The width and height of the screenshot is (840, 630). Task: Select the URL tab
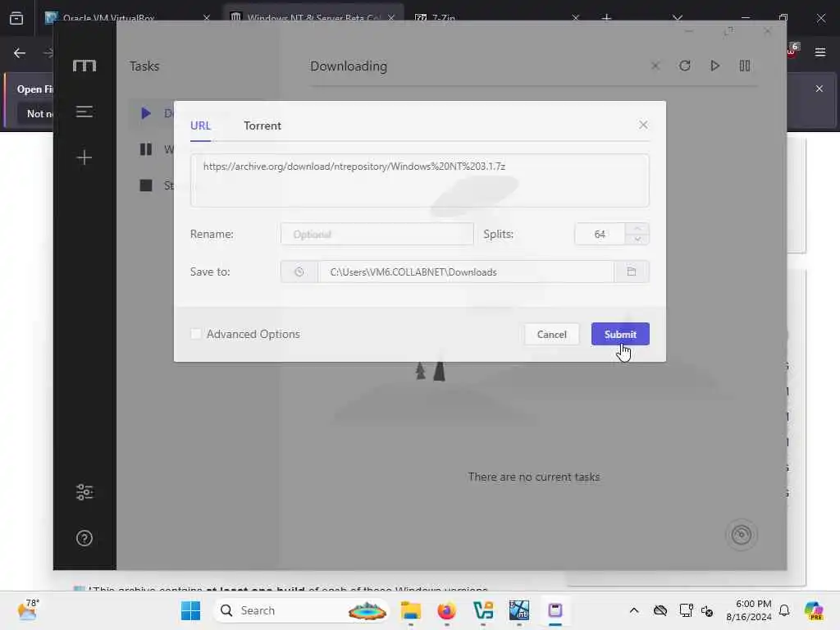pos(200,126)
